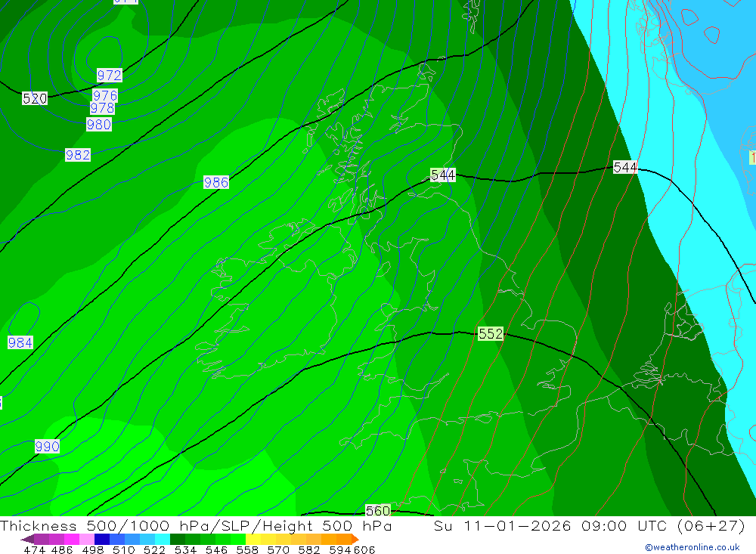Click the 982 isobar label
The height and width of the screenshot is (554, 756).
(78, 155)
